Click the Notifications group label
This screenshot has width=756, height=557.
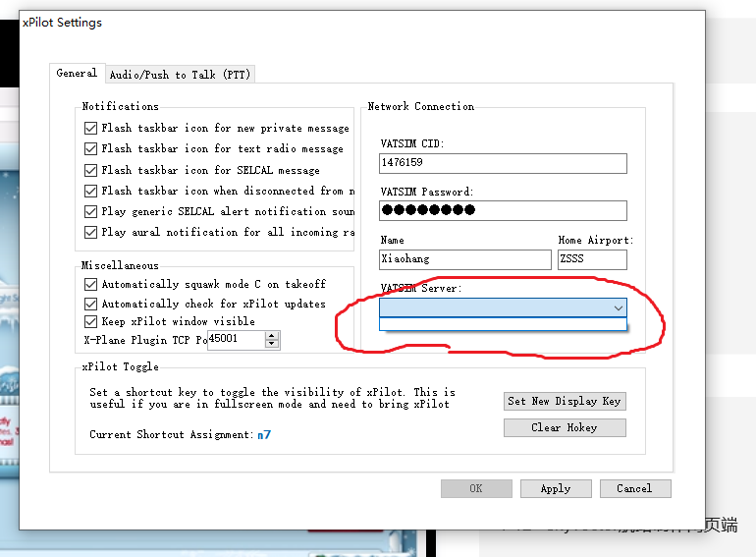pos(120,106)
